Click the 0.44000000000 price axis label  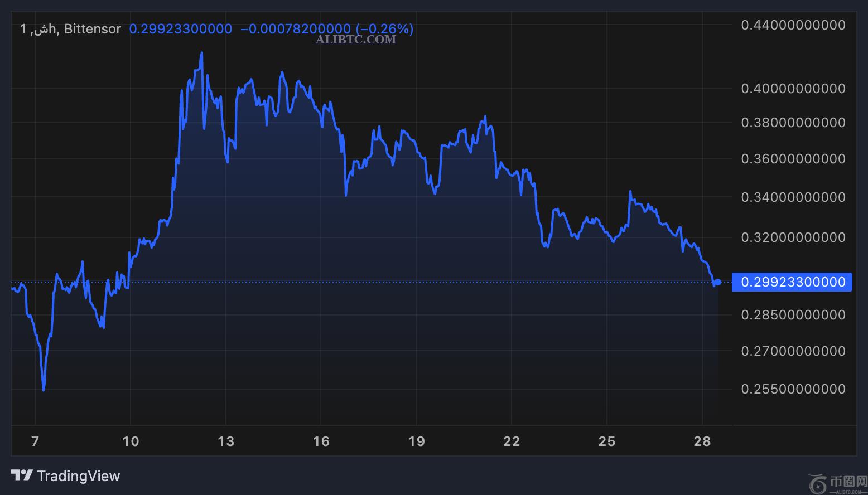(x=793, y=25)
